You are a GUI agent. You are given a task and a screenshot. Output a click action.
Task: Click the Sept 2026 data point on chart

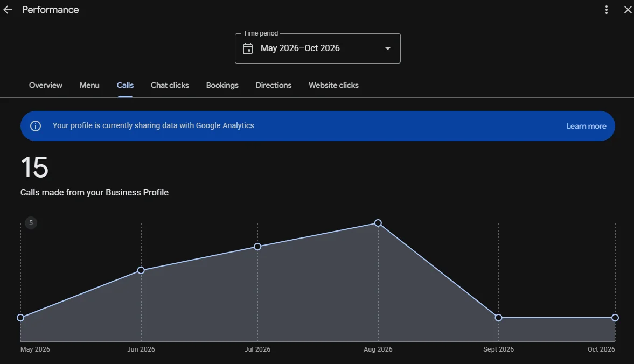click(x=498, y=318)
